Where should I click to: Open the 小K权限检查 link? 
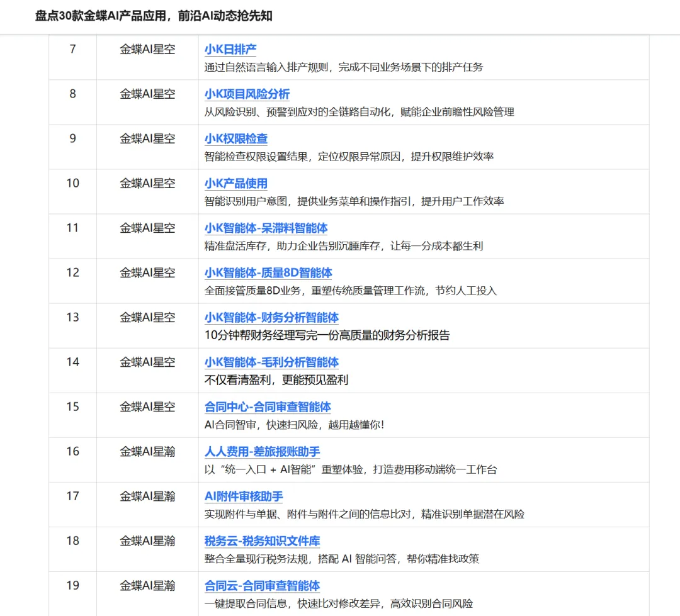tap(236, 138)
